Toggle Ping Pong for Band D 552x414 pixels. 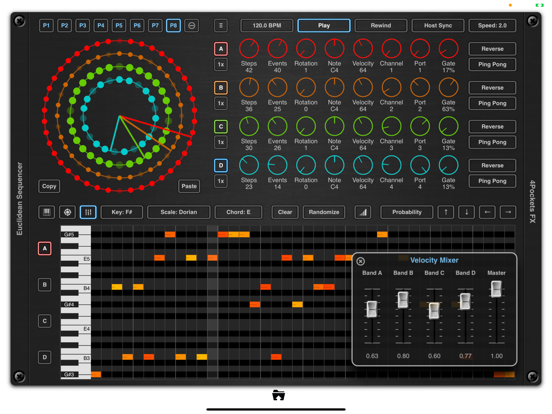(x=492, y=181)
